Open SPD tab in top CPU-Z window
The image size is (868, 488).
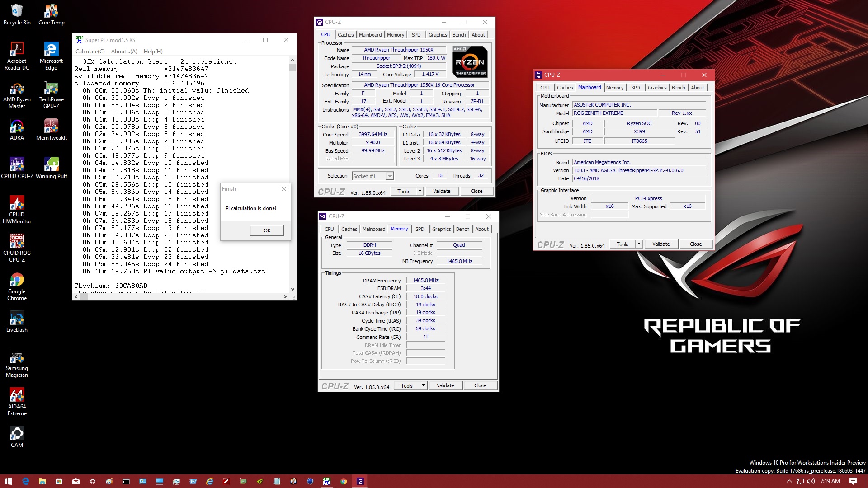(x=416, y=35)
